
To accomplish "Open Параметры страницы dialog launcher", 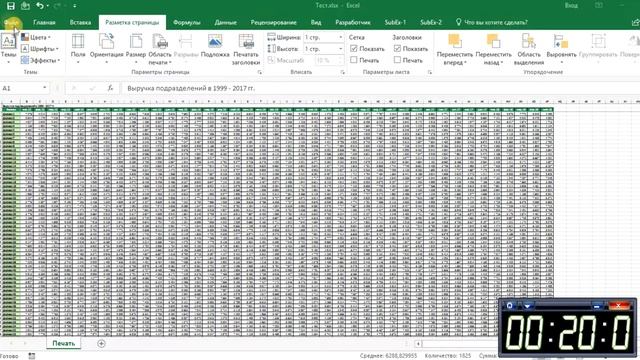I will (x=260, y=72).
